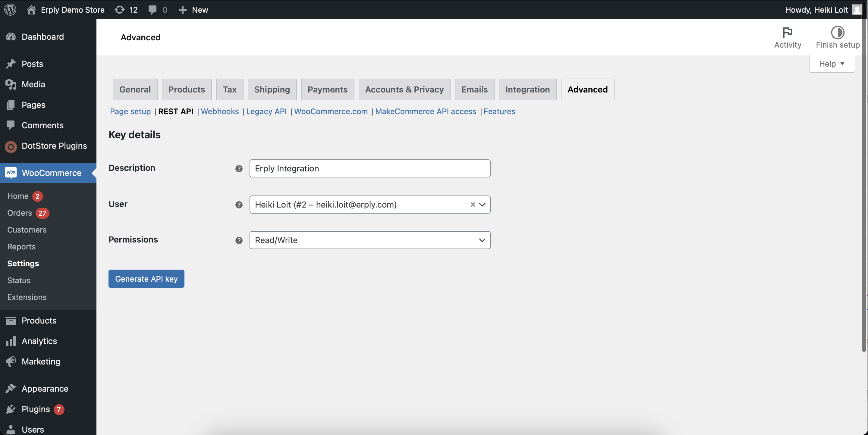Click the Users person icon in sidebar
The width and height of the screenshot is (868, 435).
[x=11, y=429]
